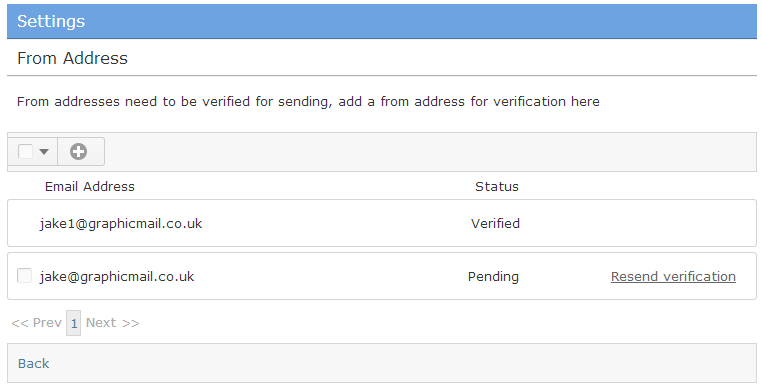The image size is (762, 386).
Task: Select page 1 in the pagination
Action: 73,323
